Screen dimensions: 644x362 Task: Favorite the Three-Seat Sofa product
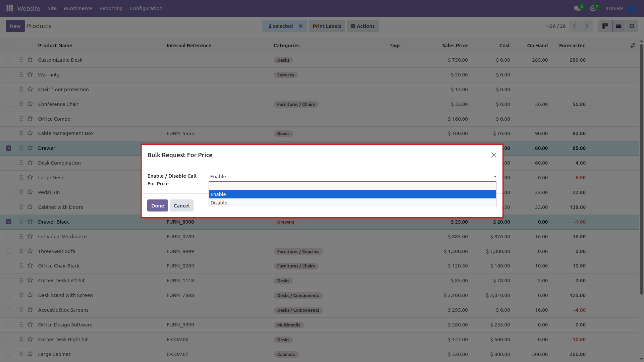(x=30, y=251)
